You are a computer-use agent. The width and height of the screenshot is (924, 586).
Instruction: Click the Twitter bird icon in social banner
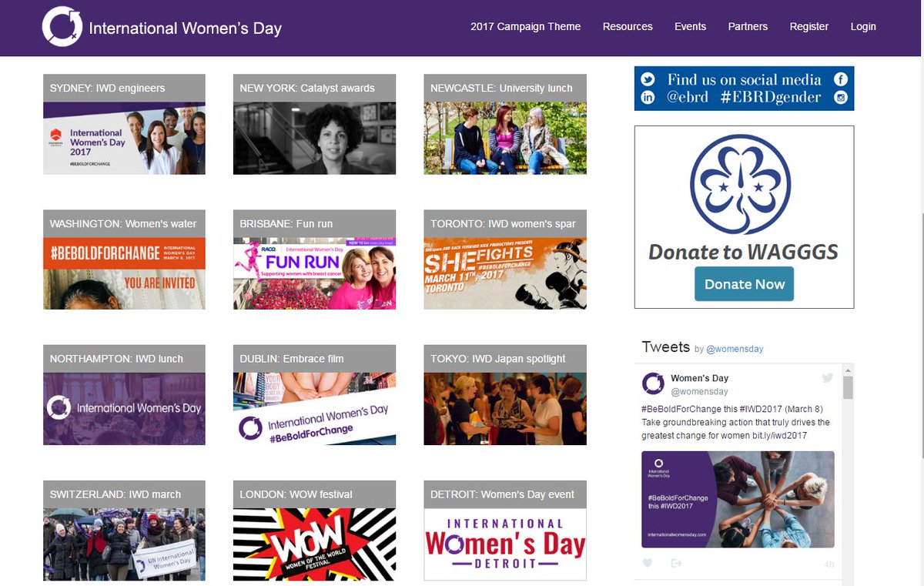[x=648, y=79]
